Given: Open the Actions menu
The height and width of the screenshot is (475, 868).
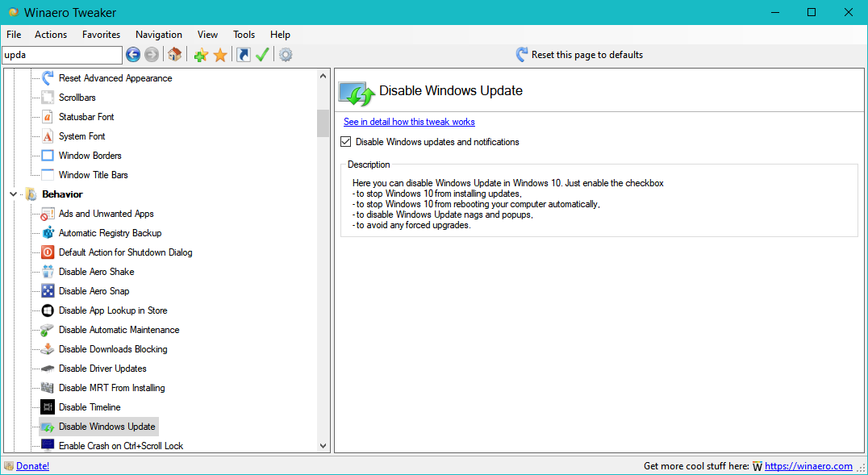Looking at the screenshot, I should pos(51,35).
